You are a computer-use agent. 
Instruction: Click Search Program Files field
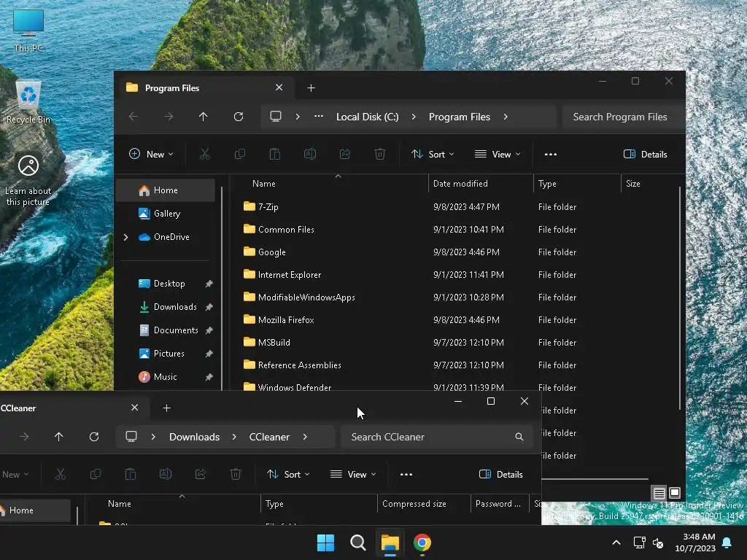click(623, 117)
